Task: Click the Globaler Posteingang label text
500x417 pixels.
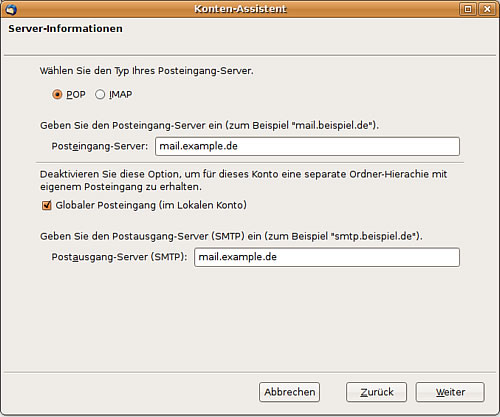Action: coord(151,205)
